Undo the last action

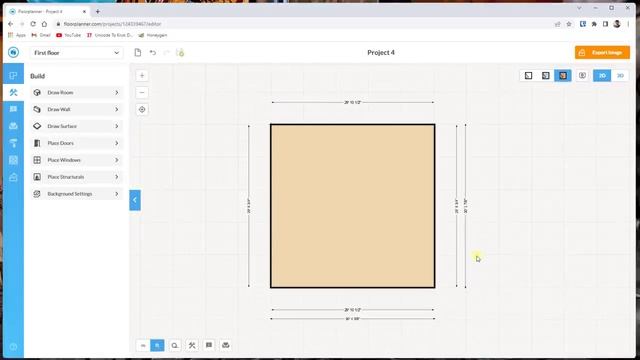[153, 53]
